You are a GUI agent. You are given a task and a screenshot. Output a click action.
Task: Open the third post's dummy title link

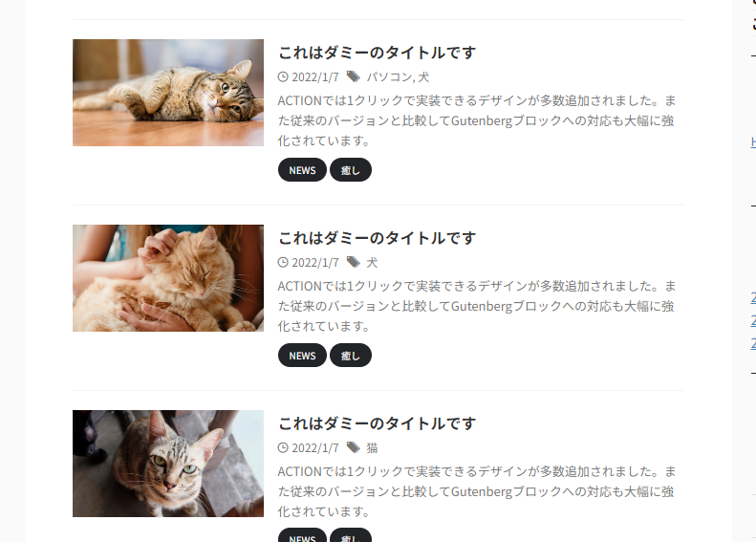[x=377, y=423]
